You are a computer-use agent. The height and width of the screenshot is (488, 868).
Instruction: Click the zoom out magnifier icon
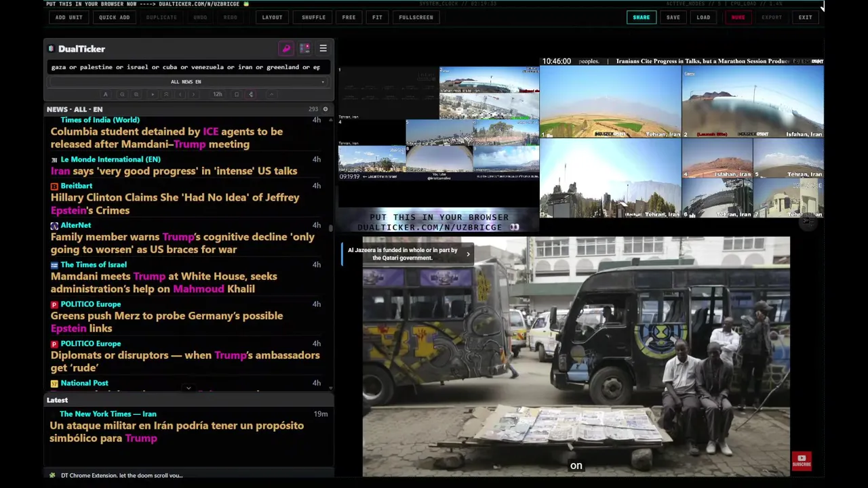[x=122, y=94]
